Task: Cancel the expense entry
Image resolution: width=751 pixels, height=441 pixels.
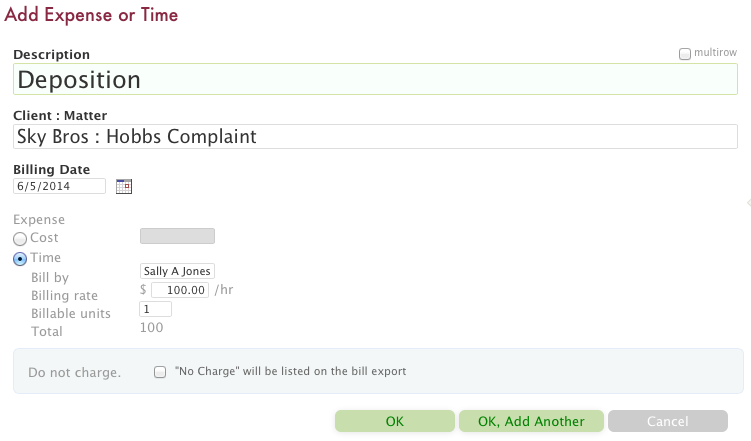Action: coord(668,421)
